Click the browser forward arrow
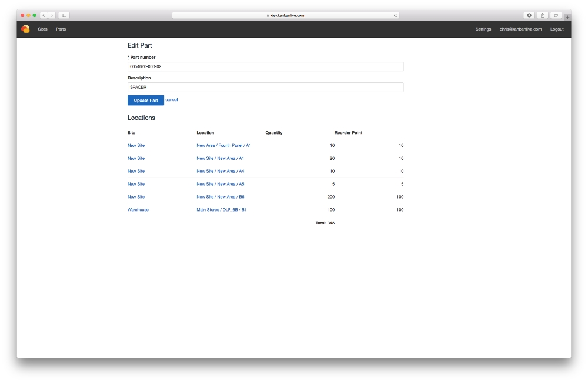Image resolution: width=588 pixels, height=382 pixels. [x=52, y=15]
